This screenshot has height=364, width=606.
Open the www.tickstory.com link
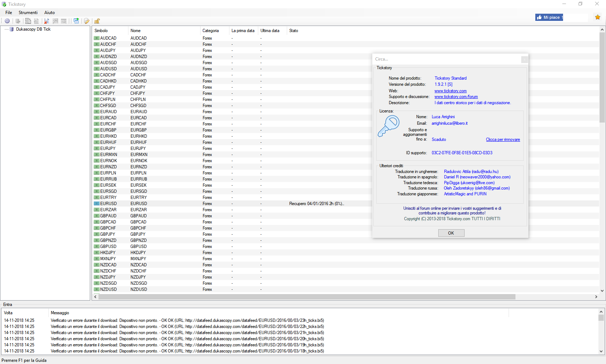coord(450,91)
